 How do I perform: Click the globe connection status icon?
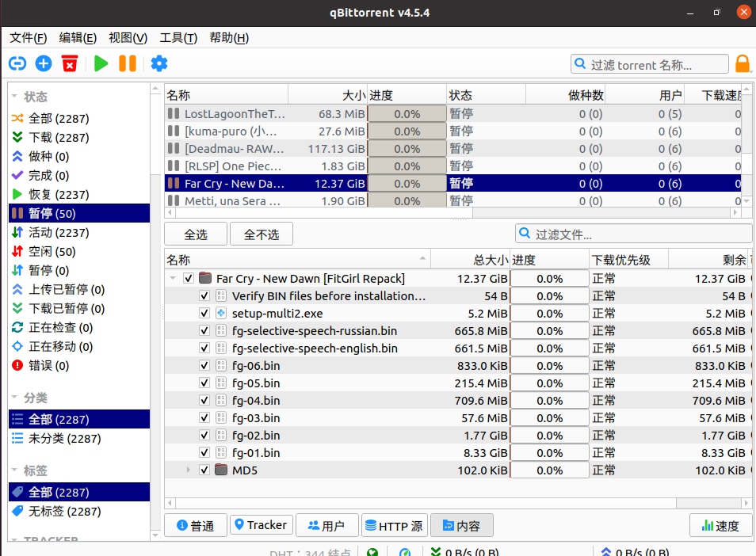pos(372,553)
